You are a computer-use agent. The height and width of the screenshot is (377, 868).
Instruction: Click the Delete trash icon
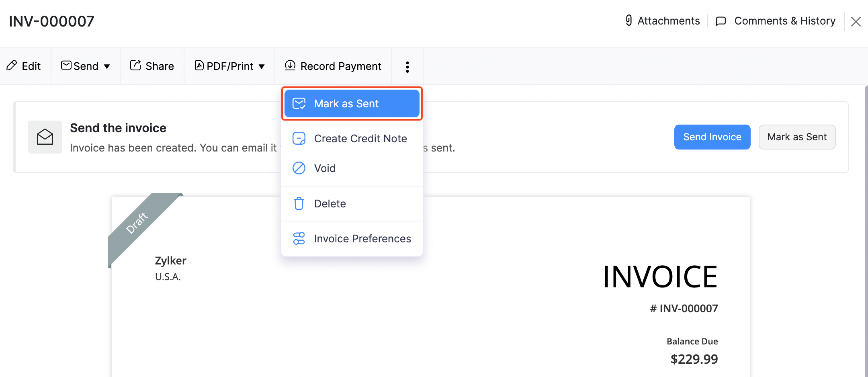[299, 203]
